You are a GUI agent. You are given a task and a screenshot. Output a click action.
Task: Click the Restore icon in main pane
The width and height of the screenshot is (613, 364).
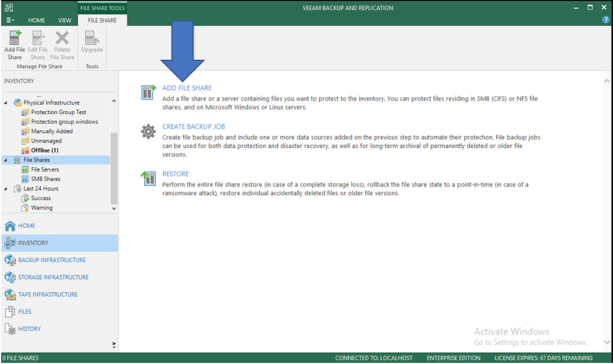(148, 178)
